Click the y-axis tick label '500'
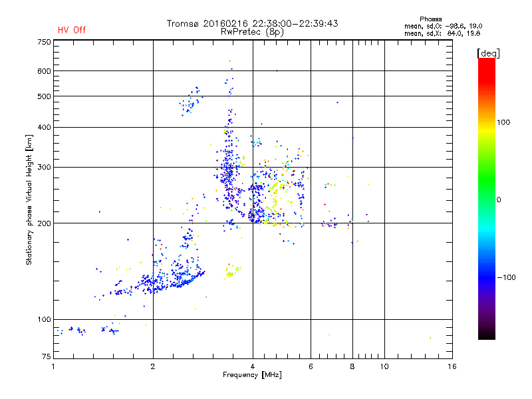The height and width of the screenshot is (399, 532). tap(44, 96)
